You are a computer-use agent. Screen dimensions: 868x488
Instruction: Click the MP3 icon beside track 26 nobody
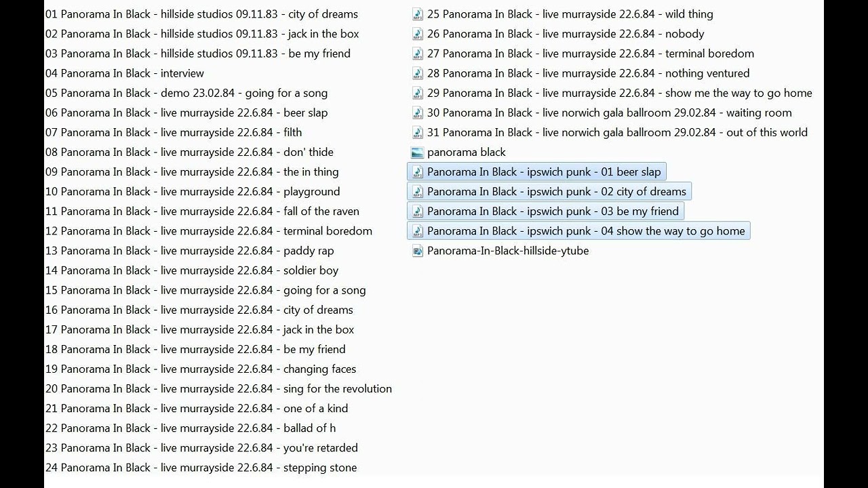pyautogui.click(x=418, y=34)
